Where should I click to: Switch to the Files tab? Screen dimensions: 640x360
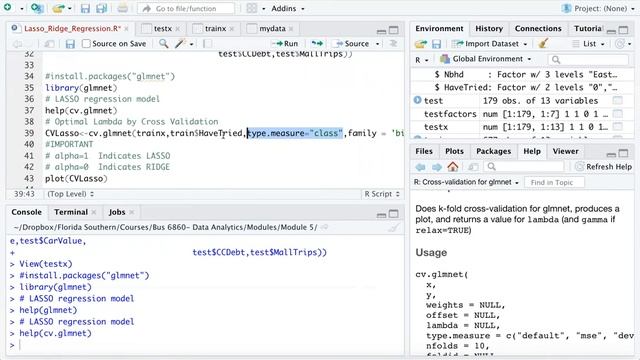click(424, 151)
